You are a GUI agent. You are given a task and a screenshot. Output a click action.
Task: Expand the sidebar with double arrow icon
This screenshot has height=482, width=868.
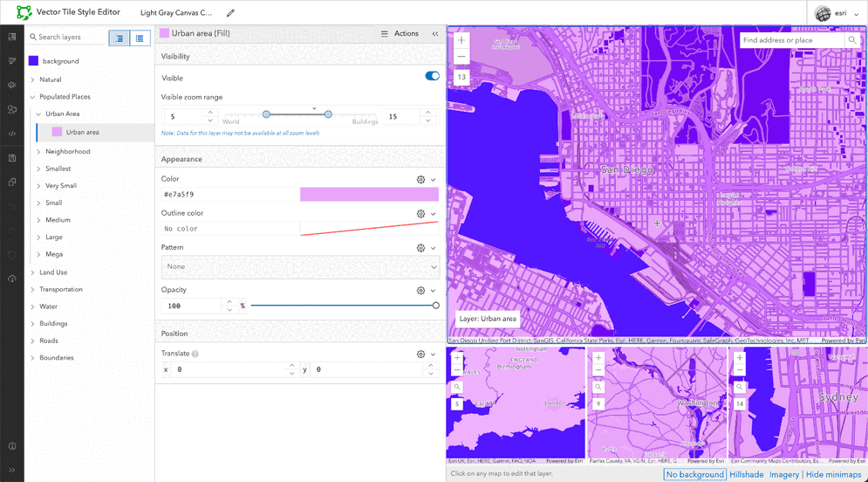11,470
